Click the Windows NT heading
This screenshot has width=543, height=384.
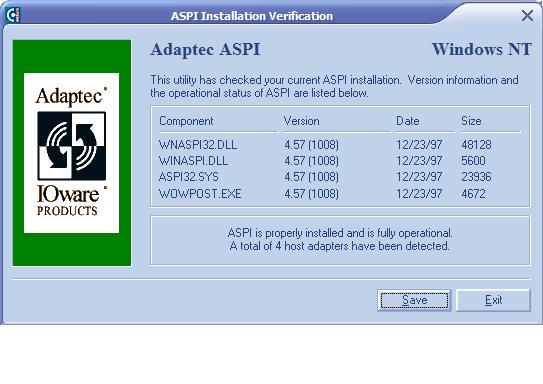(482, 49)
